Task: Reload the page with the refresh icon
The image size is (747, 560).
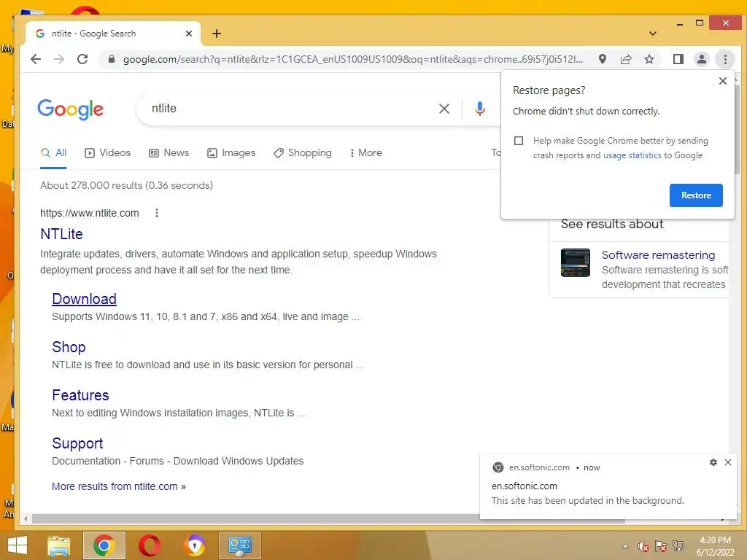Action: click(82, 59)
